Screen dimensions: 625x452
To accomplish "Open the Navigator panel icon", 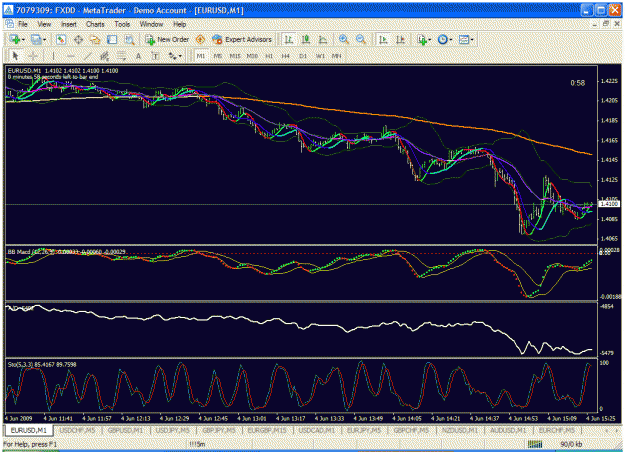I will [95, 39].
